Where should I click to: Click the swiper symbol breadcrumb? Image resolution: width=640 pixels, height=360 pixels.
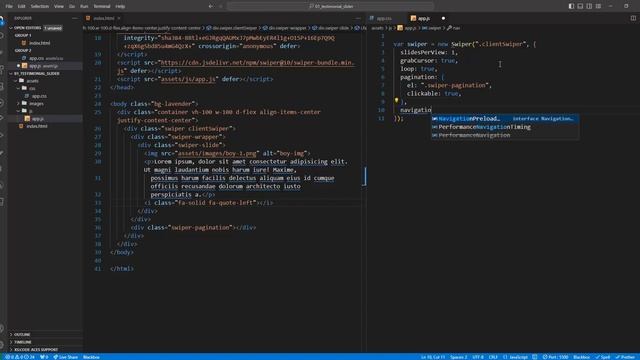(433, 28)
